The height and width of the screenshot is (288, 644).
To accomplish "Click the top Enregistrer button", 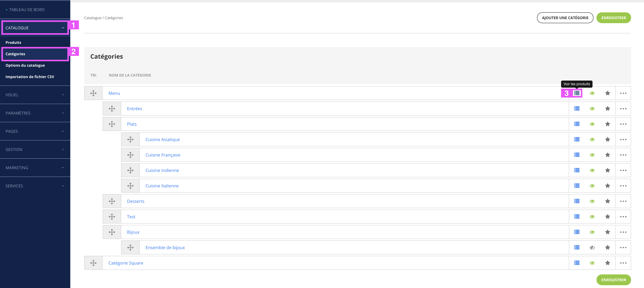I will coord(613,18).
